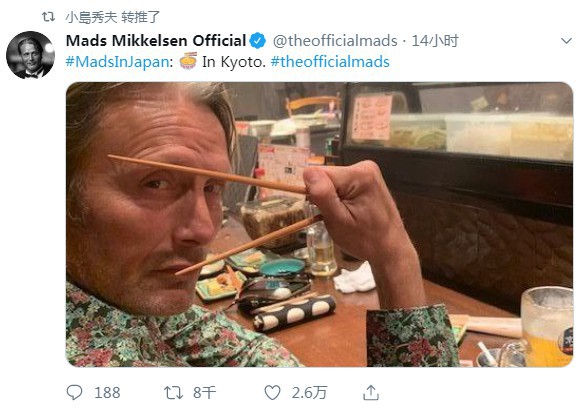Open Mads Mikkelsen Official profile name
The height and width of the screenshot is (412, 586).
[156, 40]
